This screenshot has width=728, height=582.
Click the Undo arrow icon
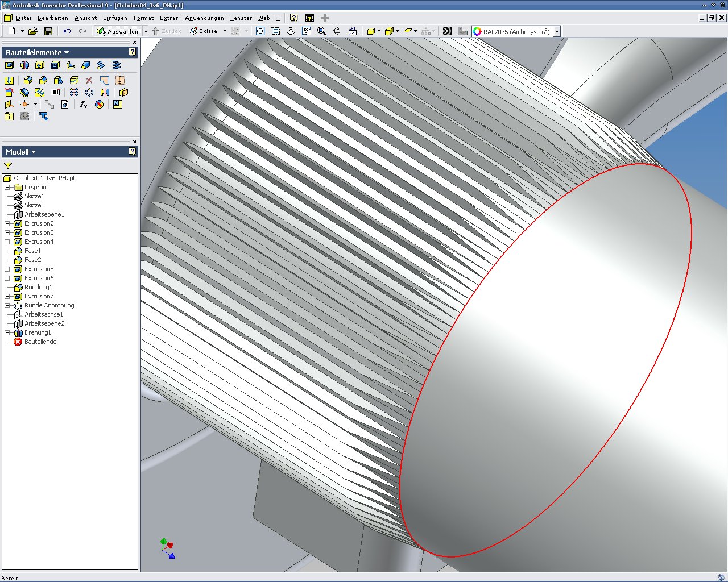coord(67,31)
